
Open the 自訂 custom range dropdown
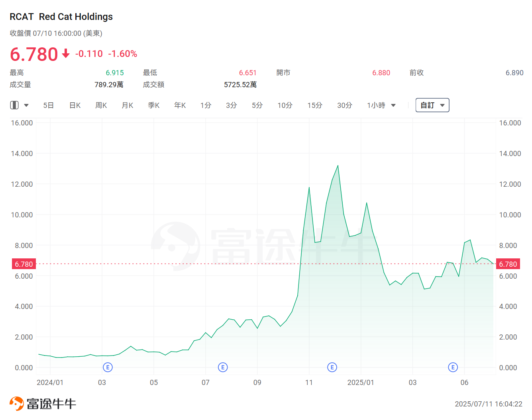pos(432,105)
